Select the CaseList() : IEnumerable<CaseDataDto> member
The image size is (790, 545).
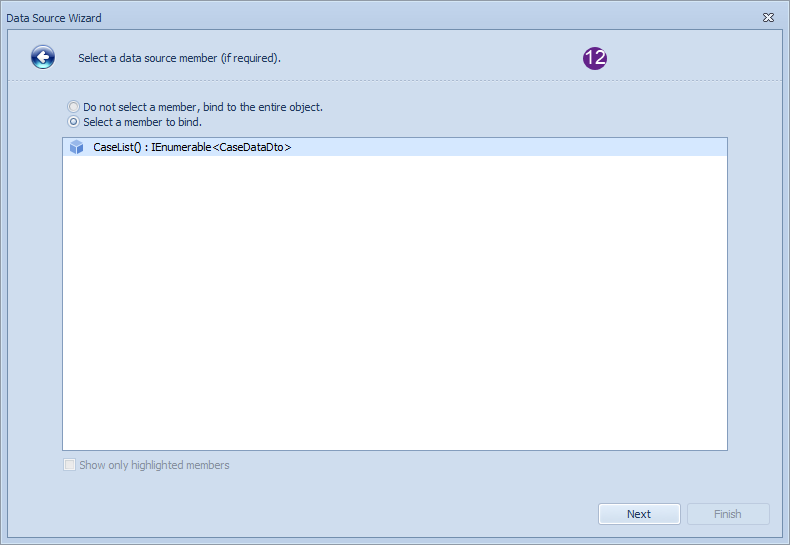tap(394, 147)
